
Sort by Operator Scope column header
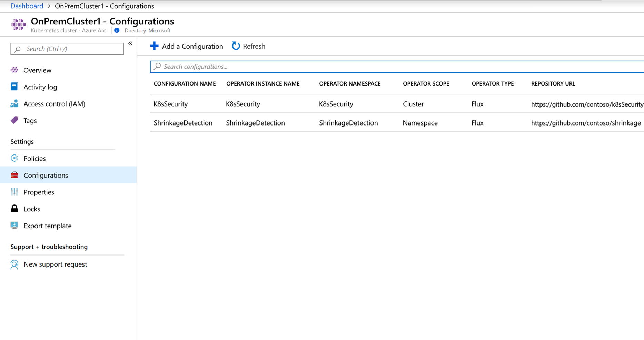(426, 83)
